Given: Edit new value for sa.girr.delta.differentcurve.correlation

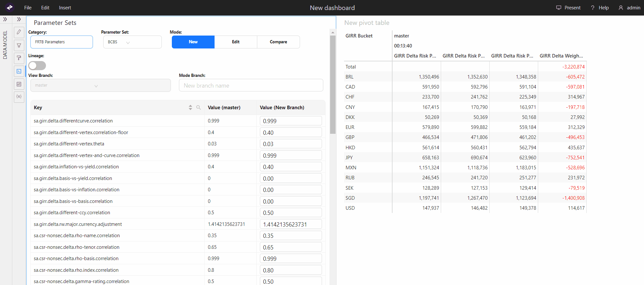Looking at the screenshot, I should (291, 121).
